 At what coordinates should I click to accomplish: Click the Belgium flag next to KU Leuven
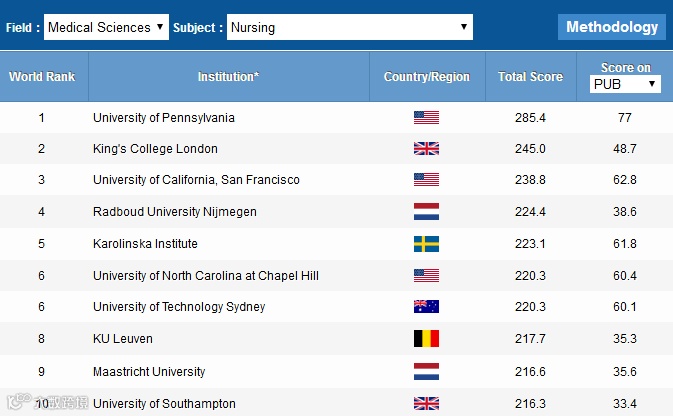pyautogui.click(x=426, y=339)
